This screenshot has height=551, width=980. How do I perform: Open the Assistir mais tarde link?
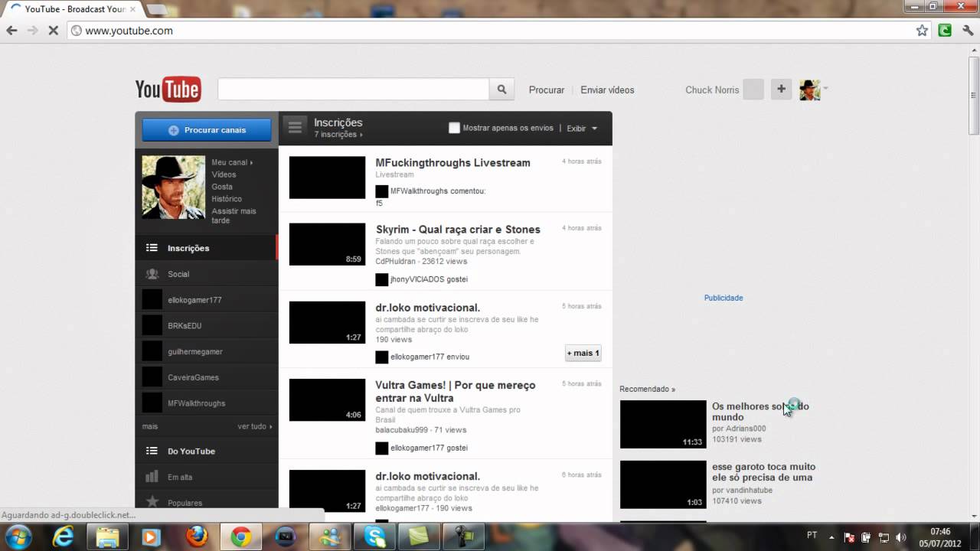click(x=234, y=216)
